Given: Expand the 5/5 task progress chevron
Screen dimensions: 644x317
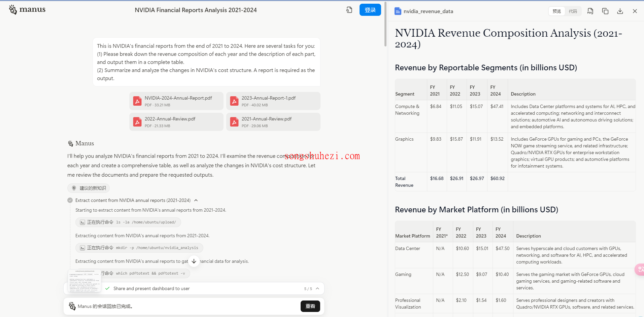Looking at the screenshot, I should pos(317,288).
